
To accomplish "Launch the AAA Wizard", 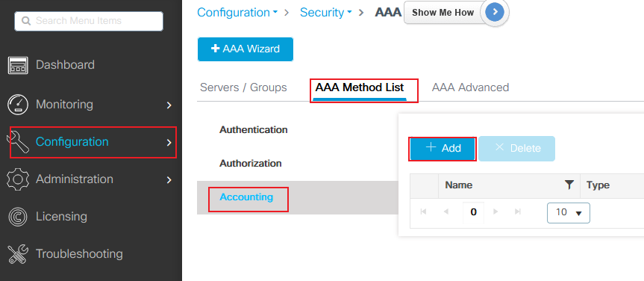I will [x=246, y=49].
